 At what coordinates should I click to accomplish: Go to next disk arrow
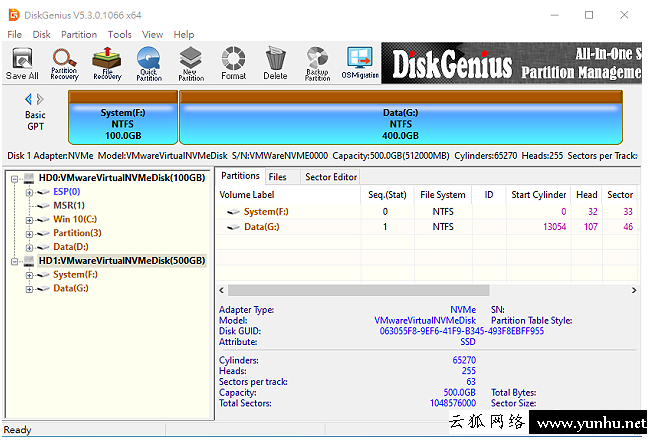pyautogui.click(x=40, y=100)
